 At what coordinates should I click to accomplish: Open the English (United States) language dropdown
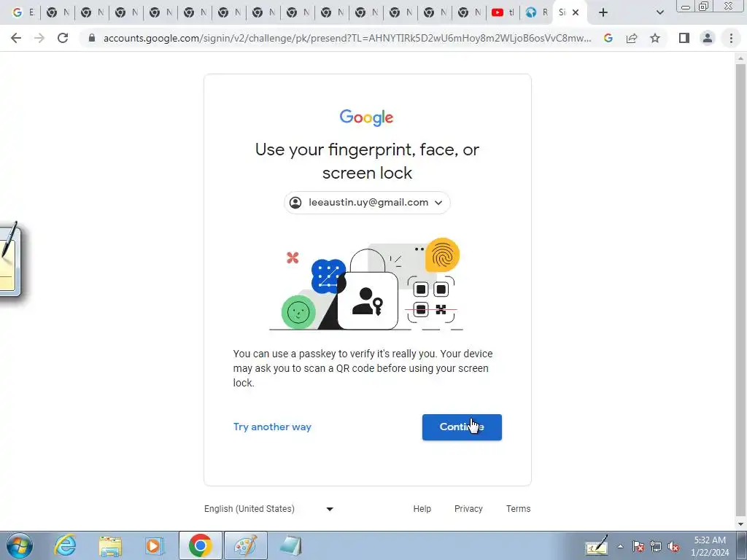click(268, 508)
